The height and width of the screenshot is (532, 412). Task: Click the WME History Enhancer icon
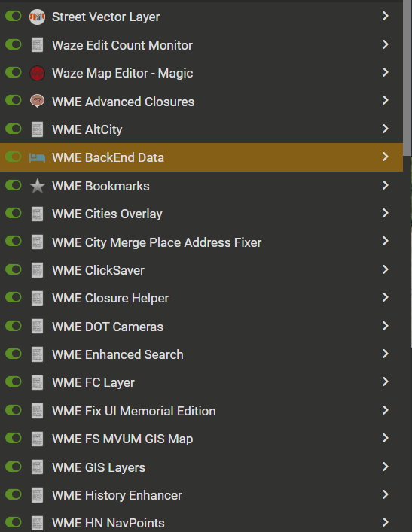pyautogui.click(x=37, y=495)
